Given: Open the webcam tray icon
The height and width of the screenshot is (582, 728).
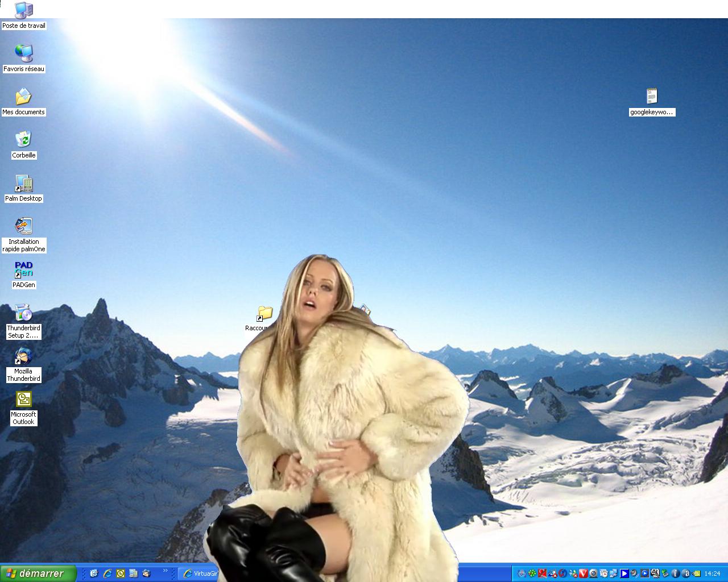Looking at the screenshot, I should [x=593, y=573].
